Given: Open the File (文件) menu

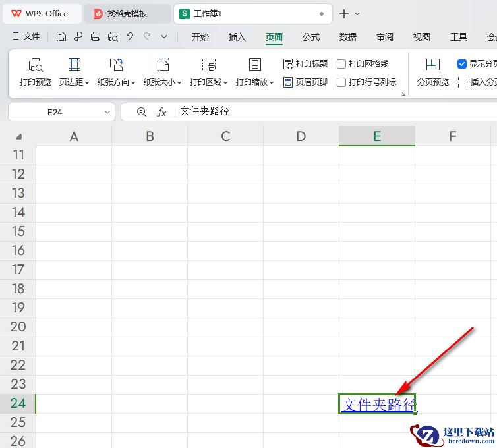Looking at the screenshot, I should click(26, 37).
